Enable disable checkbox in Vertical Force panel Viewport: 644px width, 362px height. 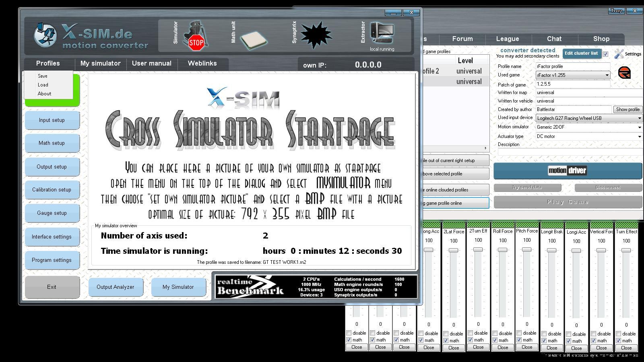594,334
